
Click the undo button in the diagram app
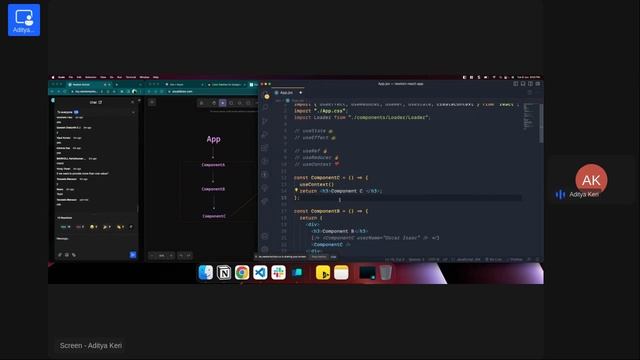click(181, 256)
